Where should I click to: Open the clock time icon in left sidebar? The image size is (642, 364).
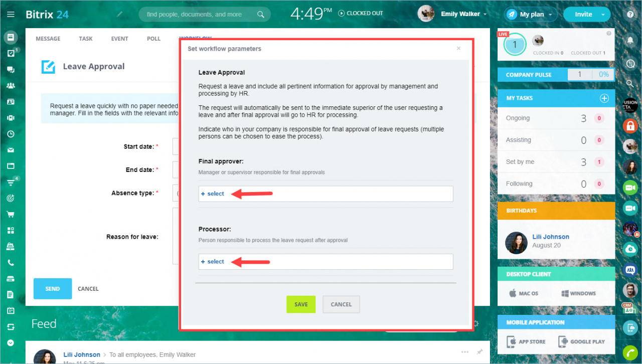tap(11, 134)
